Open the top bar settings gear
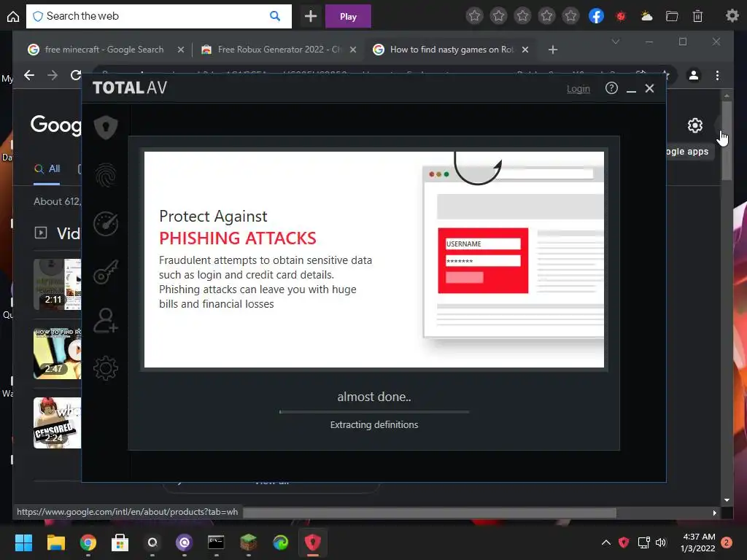The width and height of the screenshot is (747, 560). click(732, 16)
